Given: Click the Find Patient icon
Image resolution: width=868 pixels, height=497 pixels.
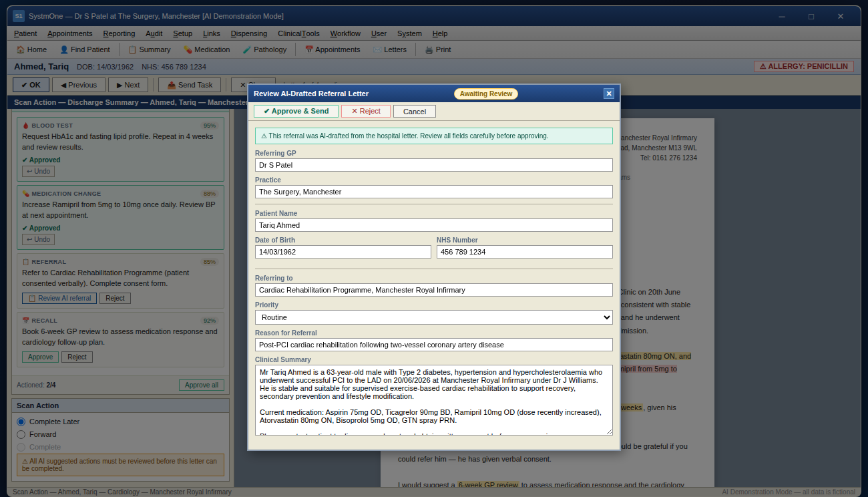Looking at the screenshot, I should pyautogui.click(x=64, y=49).
